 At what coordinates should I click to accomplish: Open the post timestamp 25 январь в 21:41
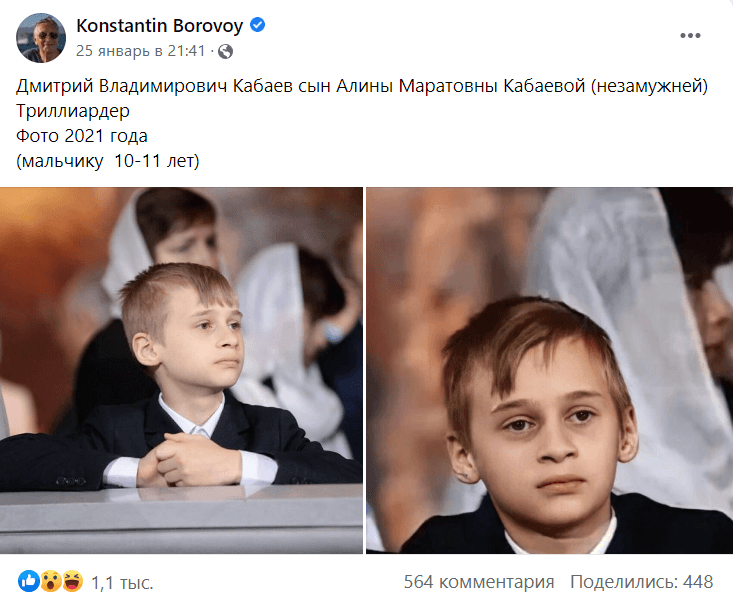point(141,50)
